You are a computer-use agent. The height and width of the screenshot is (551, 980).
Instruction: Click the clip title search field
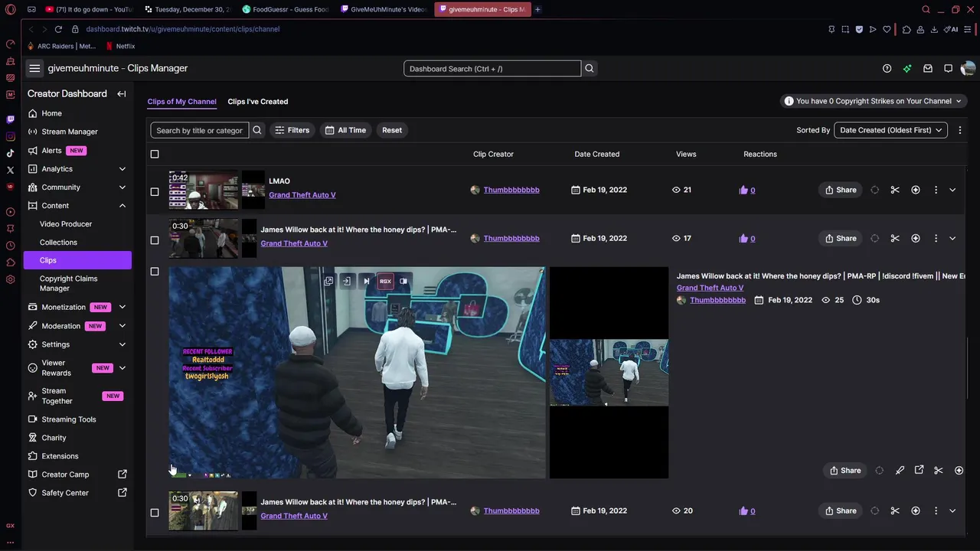(x=200, y=130)
